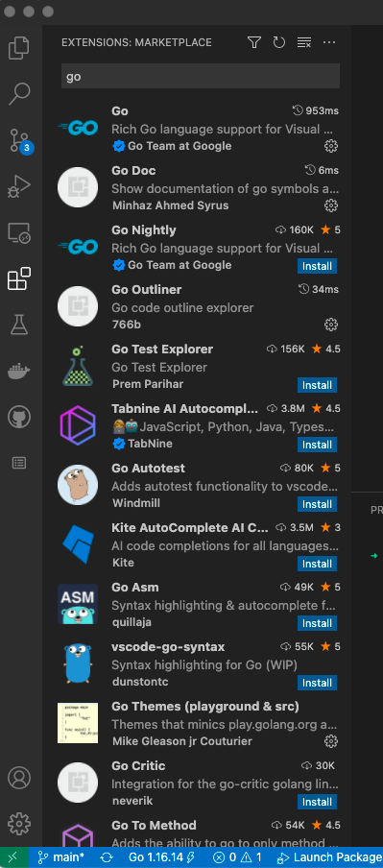This screenshot has height=868, width=383.
Task: Install the Go Autotest extension
Action: (x=317, y=504)
